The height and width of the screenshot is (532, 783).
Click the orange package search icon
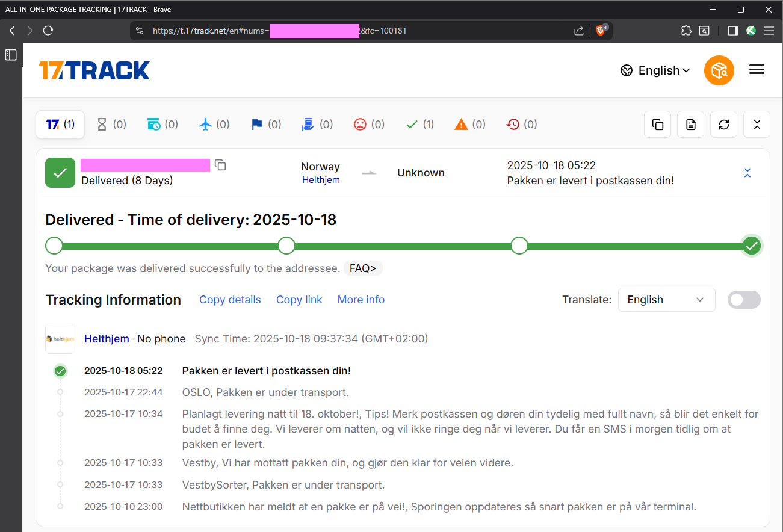[719, 70]
